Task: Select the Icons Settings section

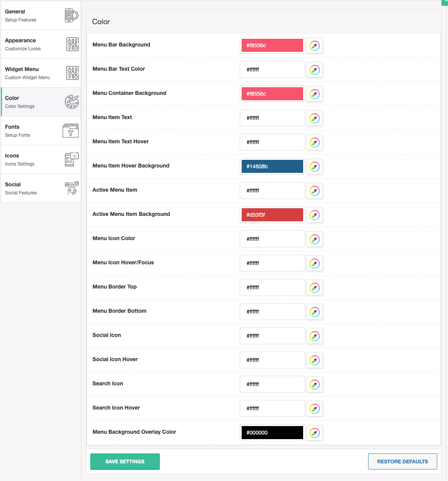Action: 41,159
